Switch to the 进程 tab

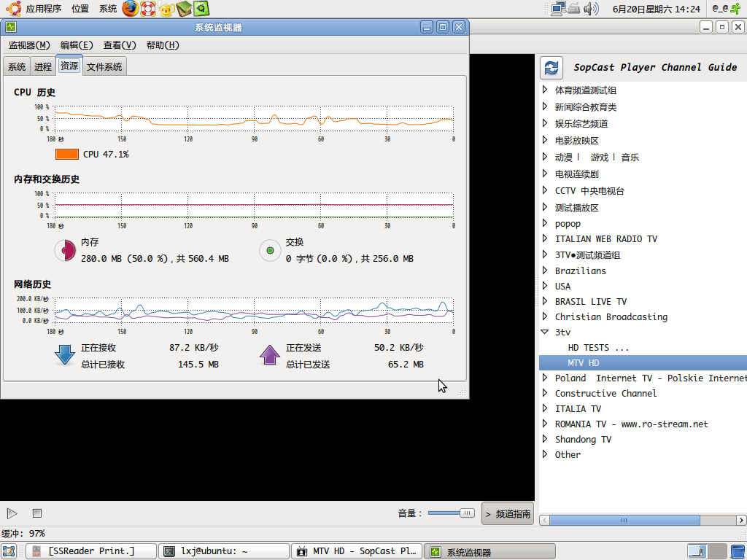[x=43, y=66]
